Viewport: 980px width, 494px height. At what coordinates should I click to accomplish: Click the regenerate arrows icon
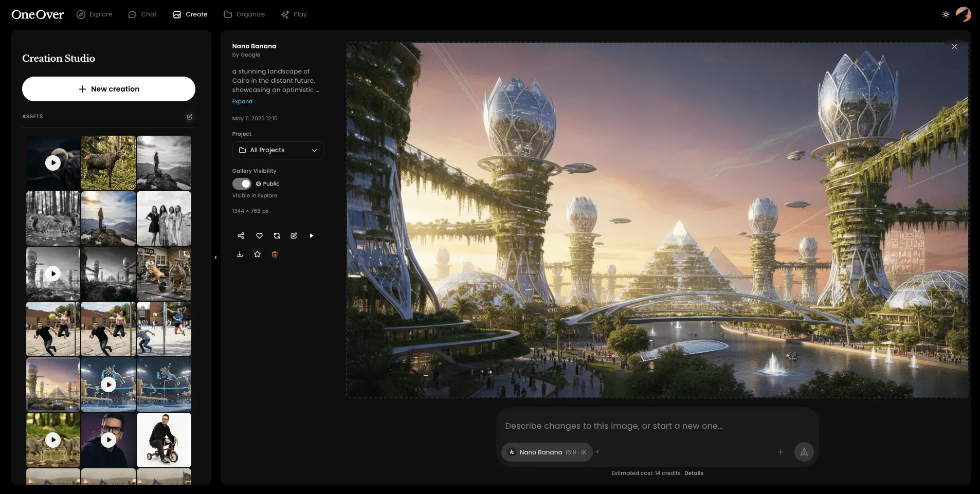[x=277, y=236]
